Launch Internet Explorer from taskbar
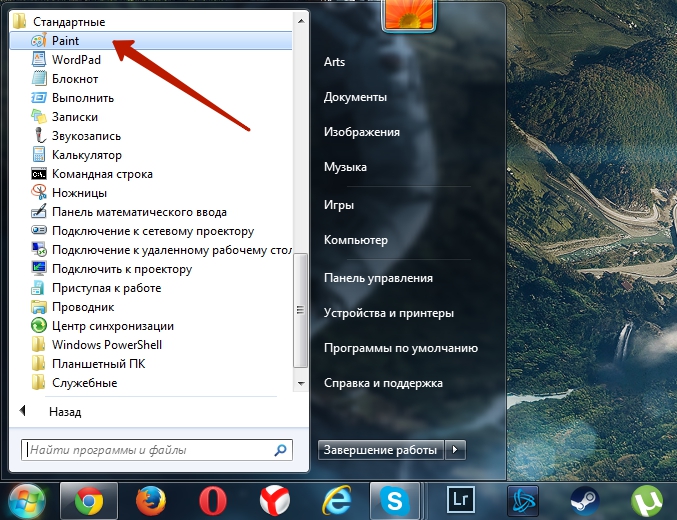 coord(337,502)
